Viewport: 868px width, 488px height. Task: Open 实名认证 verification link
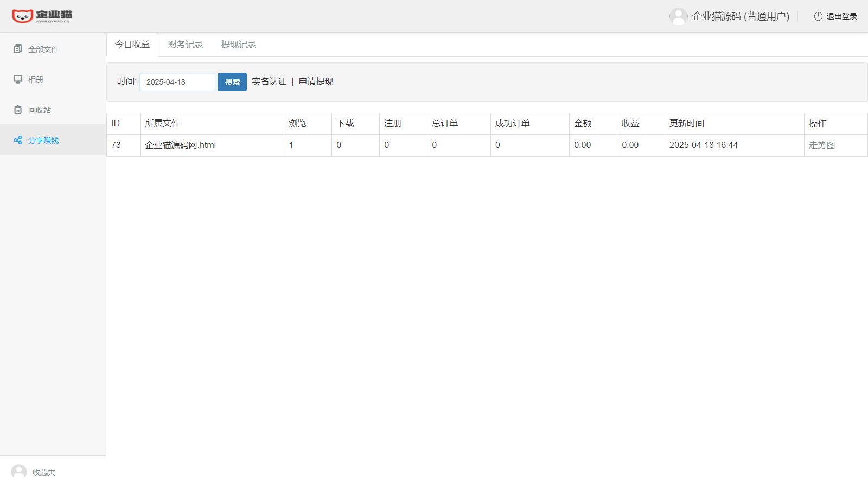[269, 81]
